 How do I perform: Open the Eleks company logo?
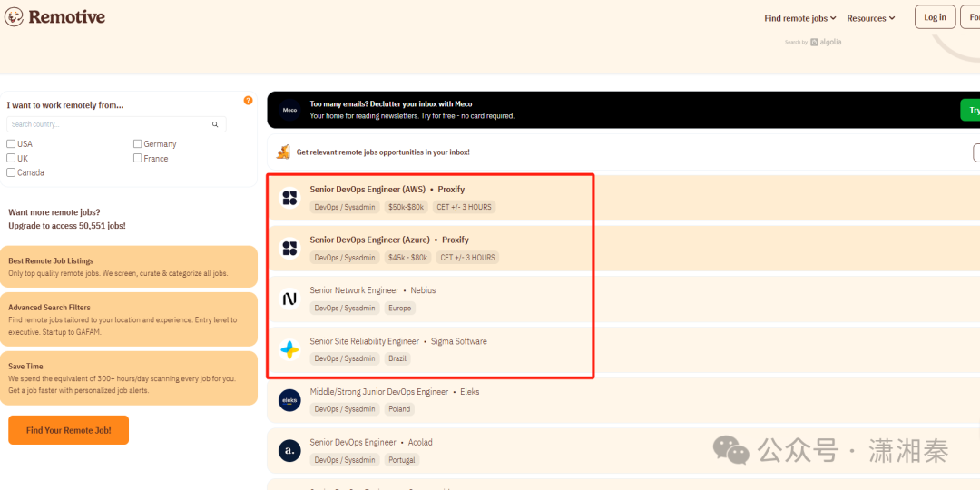click(289, 401)
